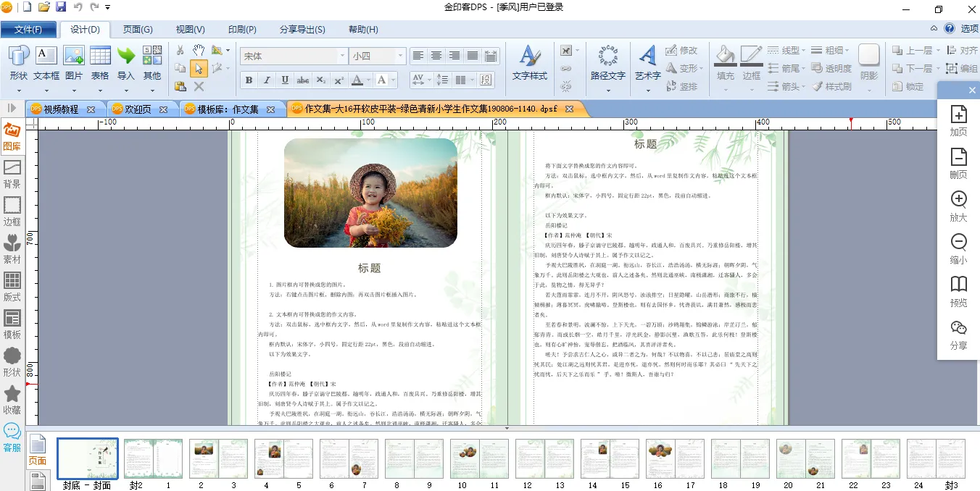Select the hand pan tool

pos(198,50)
